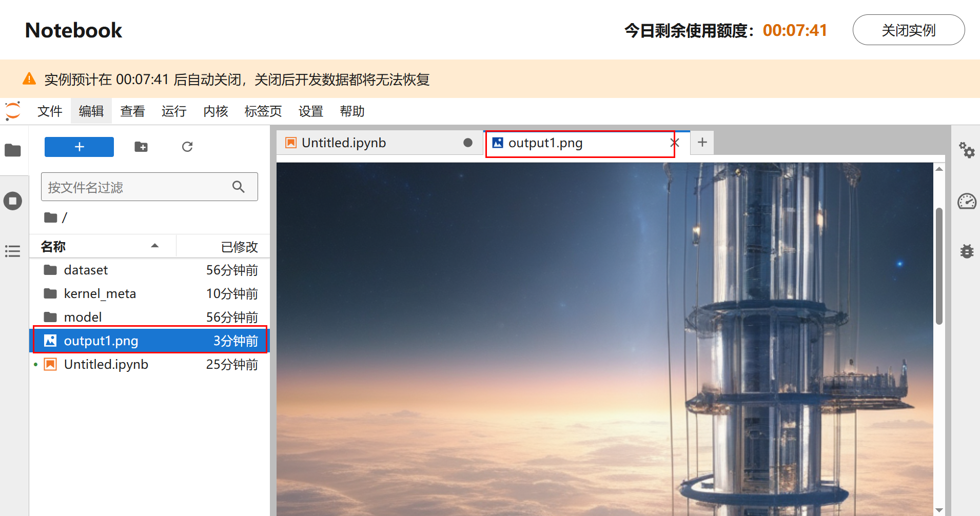This screenshot has height=516, width=980.
Task: Select the output1.png file name
Action: coord(101,341)
